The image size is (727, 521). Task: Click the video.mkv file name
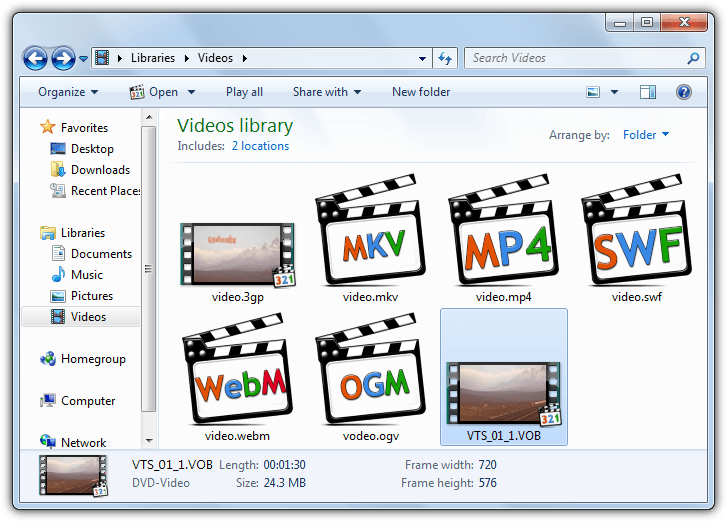[x=370, y=297]
